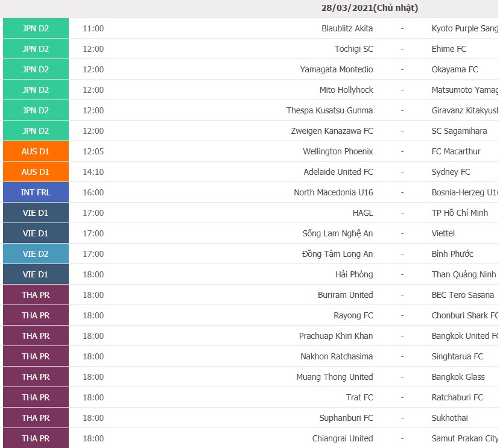Image resolution: width=500 pixels, height=448 pixels.
Task: Select North Macedonia U16 team name
Action: pyautogui.click(x=333, y=192)
